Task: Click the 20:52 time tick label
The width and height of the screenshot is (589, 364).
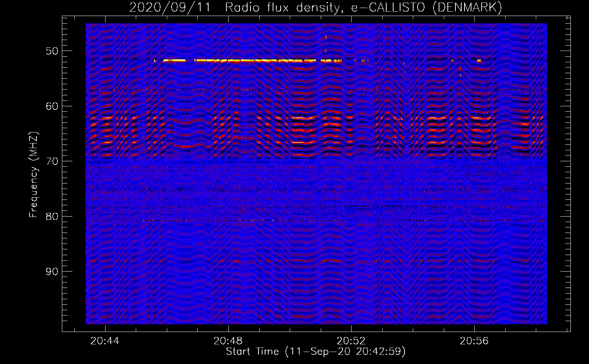Action: pyautogui.click(x=351, y=341)
